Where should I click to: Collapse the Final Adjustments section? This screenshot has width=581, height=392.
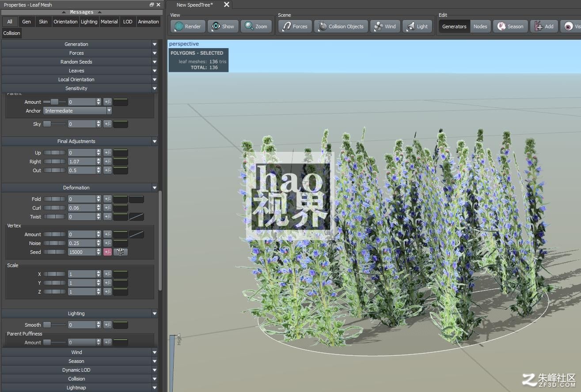click(x=80, y=141)
